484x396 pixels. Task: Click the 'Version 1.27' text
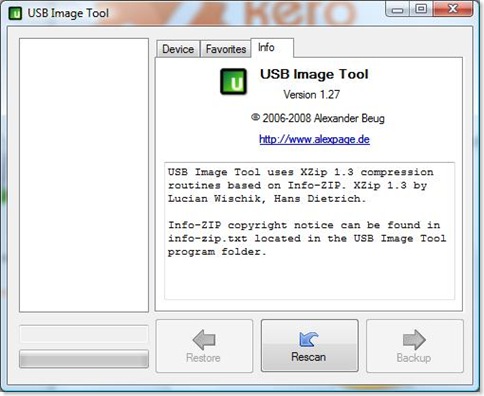(312, 95)
